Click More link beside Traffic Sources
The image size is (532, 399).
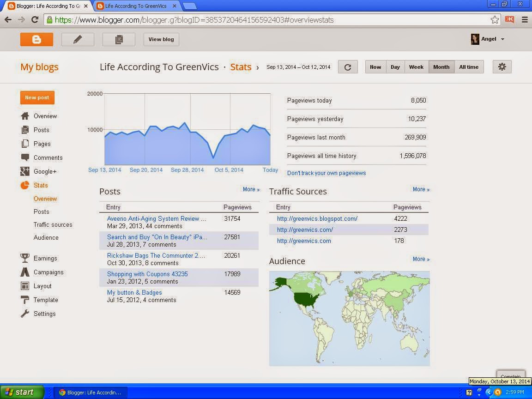(421, 189)
